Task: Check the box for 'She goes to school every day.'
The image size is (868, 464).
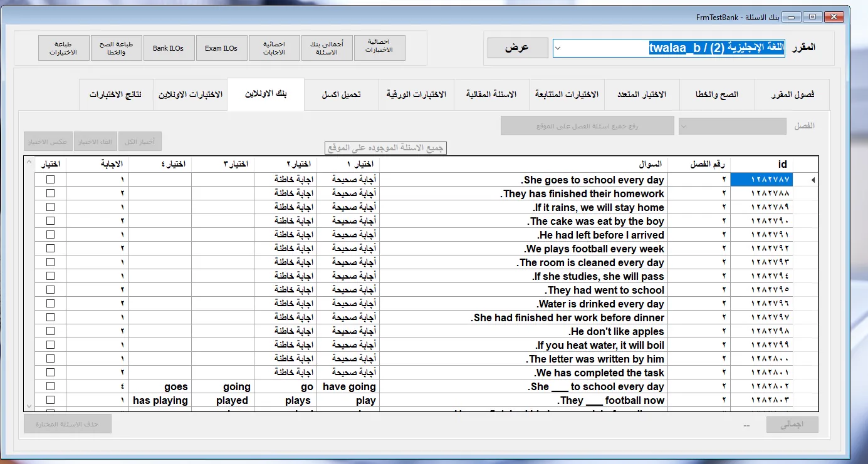Action: (51, 180)
